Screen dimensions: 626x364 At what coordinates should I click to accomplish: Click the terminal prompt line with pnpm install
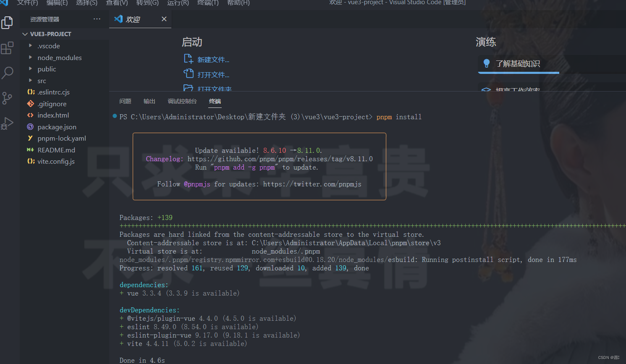click(270, 117)
